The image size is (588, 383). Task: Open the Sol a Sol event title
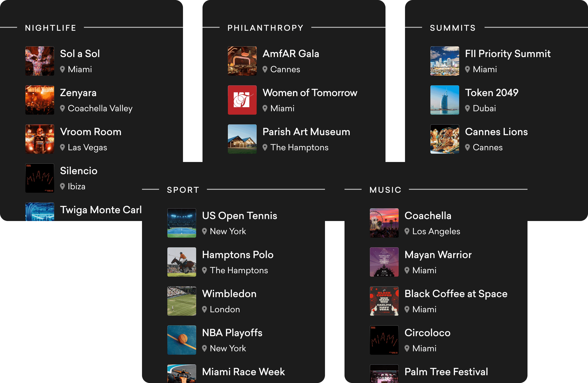pos(80,54)
